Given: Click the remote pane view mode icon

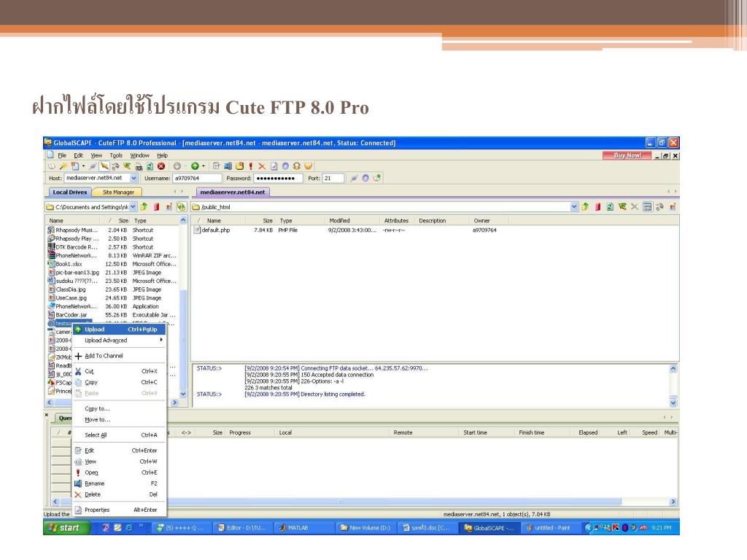Looking at the screenshot, I should click(x=647, y=206).
